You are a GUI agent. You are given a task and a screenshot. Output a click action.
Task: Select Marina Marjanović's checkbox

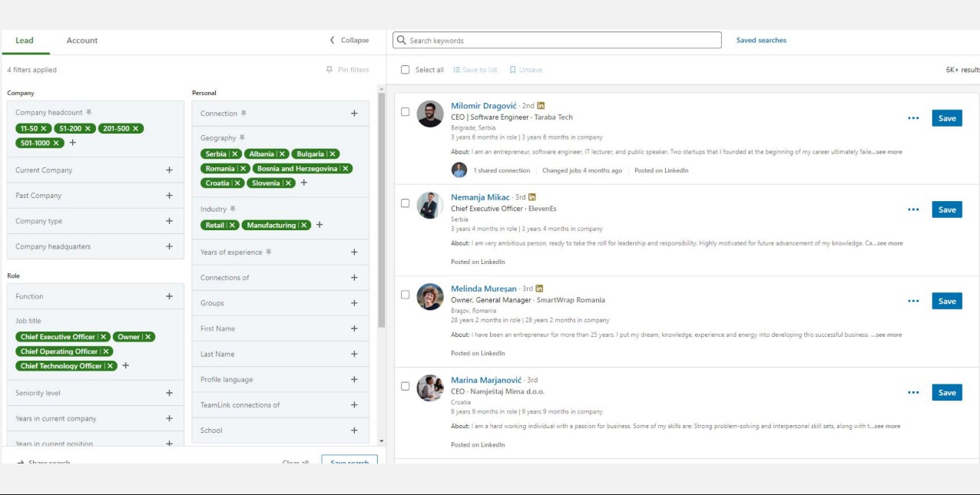[x=406, y=386]
